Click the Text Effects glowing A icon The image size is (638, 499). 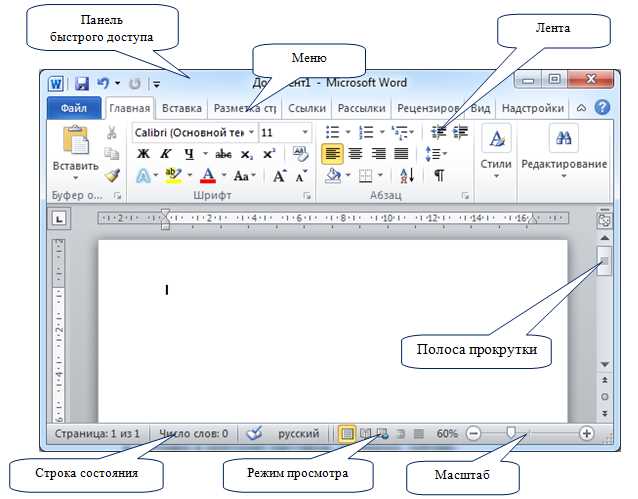tap(143, 176)
